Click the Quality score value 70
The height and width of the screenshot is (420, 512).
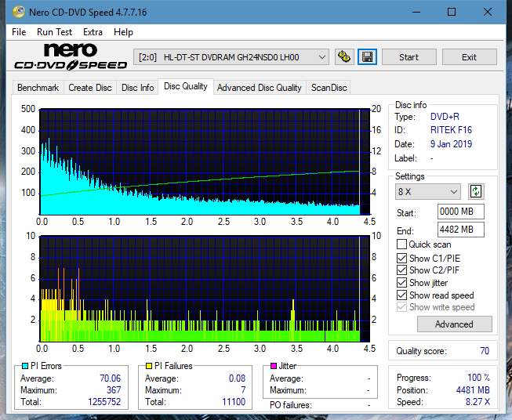coord(485,351)
